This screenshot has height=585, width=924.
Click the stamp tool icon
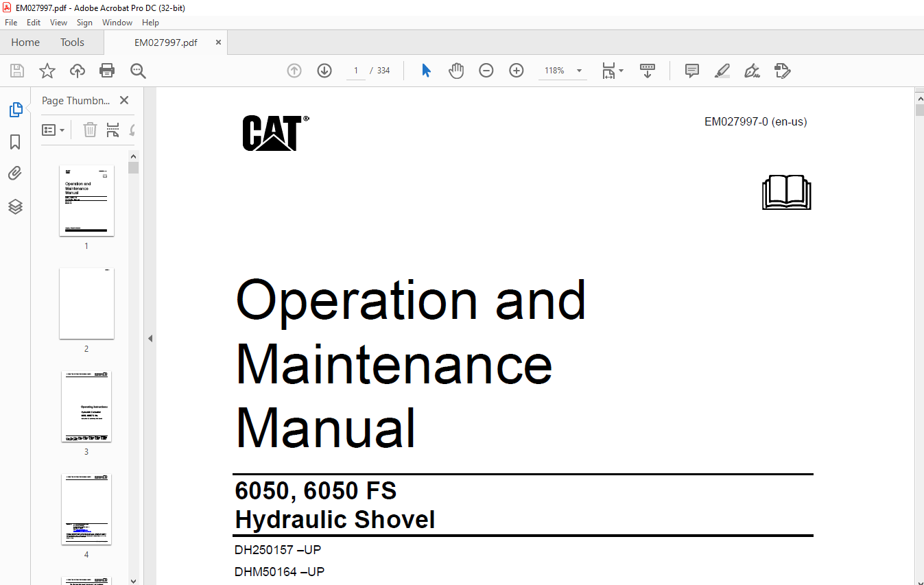[783, 71]
